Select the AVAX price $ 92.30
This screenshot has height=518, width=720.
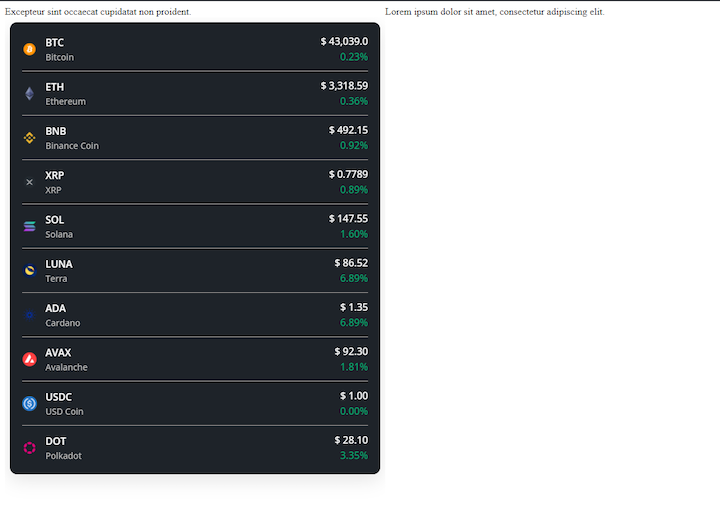coord(351,352)
